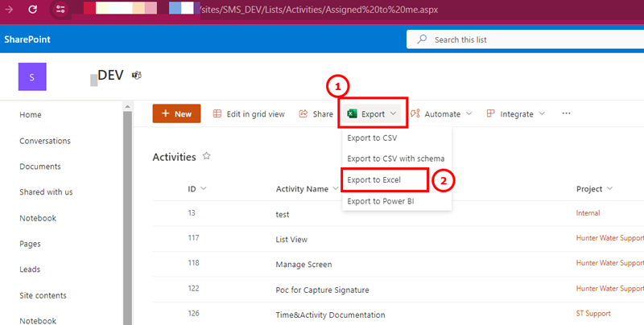Click the ST Support project link
Screen dimensions: 644x325
click(x=593, y=314)
